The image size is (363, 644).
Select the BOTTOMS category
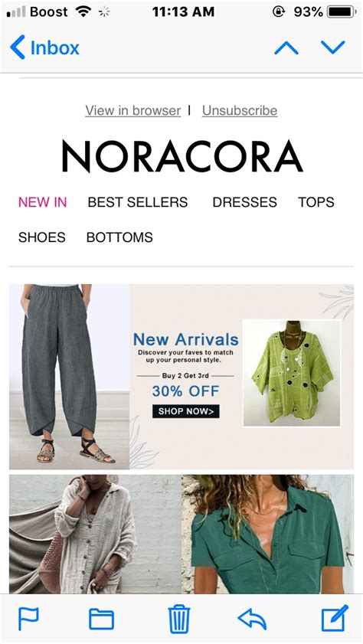[x=119, y=237]
